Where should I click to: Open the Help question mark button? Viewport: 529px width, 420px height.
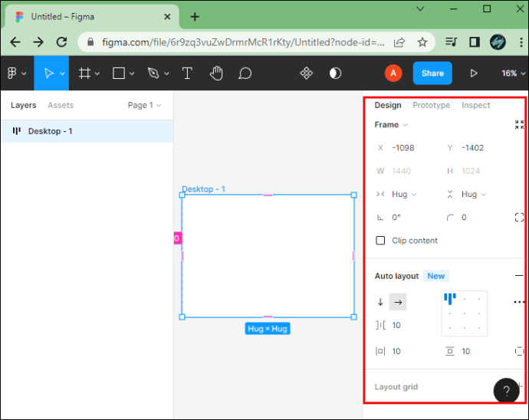tap(507, 391)
